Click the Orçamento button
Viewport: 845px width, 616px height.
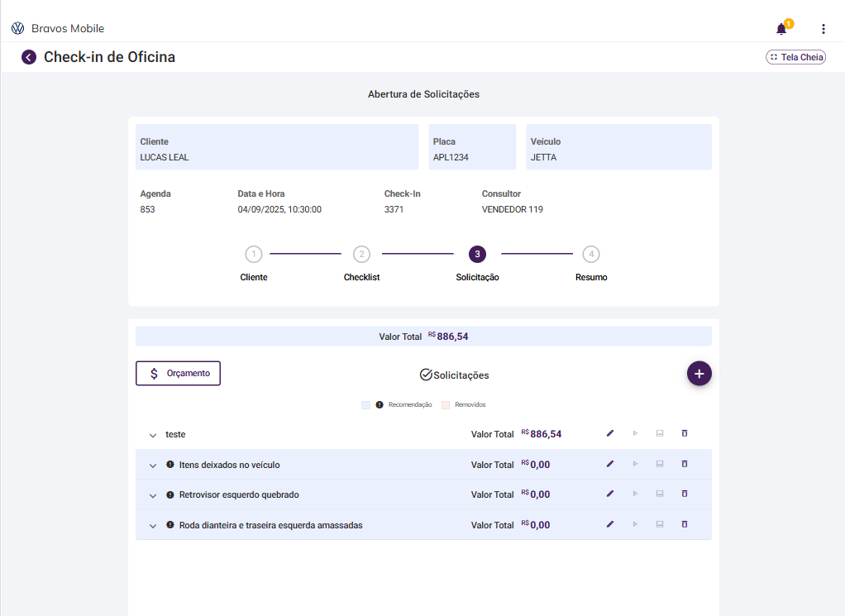pos(178,373)
